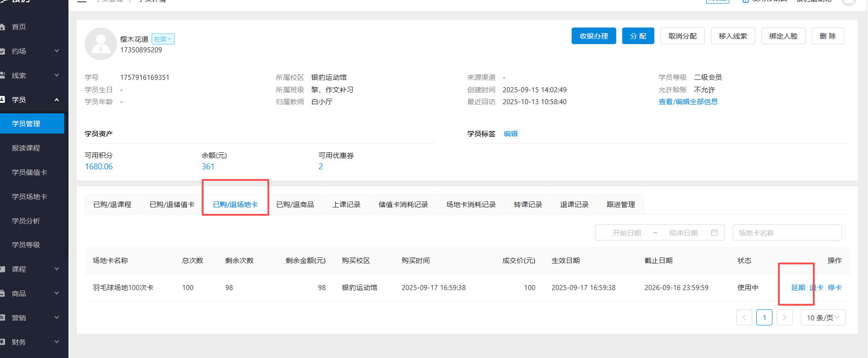Switch to 退课记录 tab
Viewport: 868px width, 358px height.
(574, 205)
